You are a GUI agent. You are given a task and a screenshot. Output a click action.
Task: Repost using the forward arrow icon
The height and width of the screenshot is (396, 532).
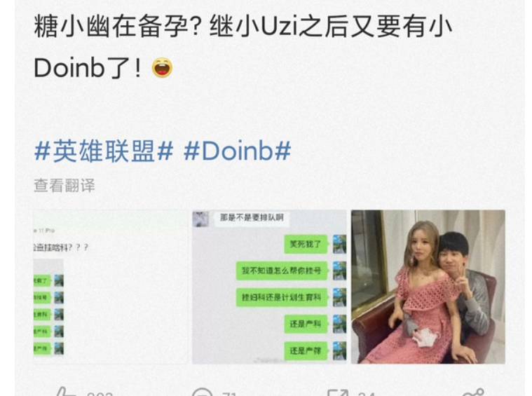[338, 393]
